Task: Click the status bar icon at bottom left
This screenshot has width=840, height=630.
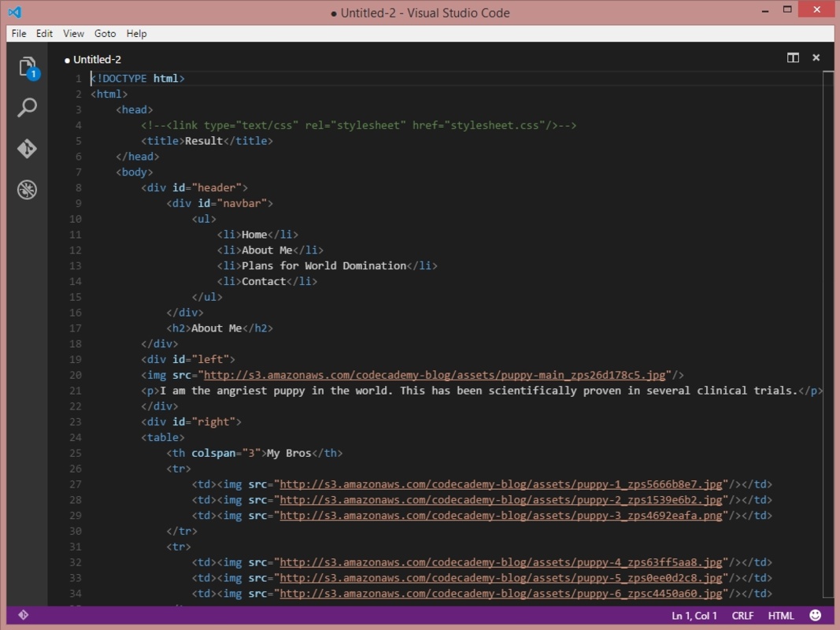Action: tap(23, 615)
